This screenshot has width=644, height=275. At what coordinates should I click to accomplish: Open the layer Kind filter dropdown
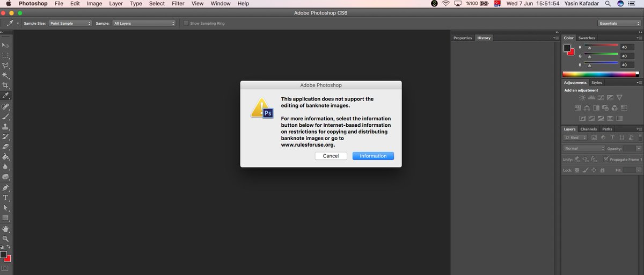click(x=576, y=137)
